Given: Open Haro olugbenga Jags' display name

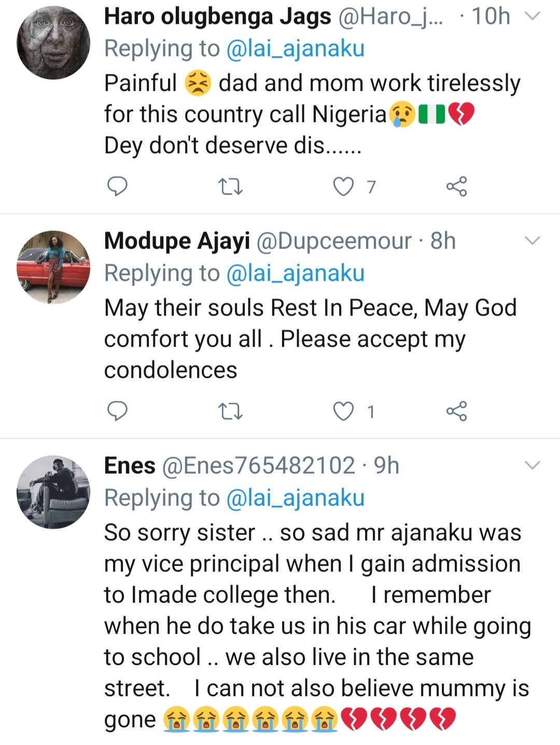Looking at the screenshot, I should 217,17.
